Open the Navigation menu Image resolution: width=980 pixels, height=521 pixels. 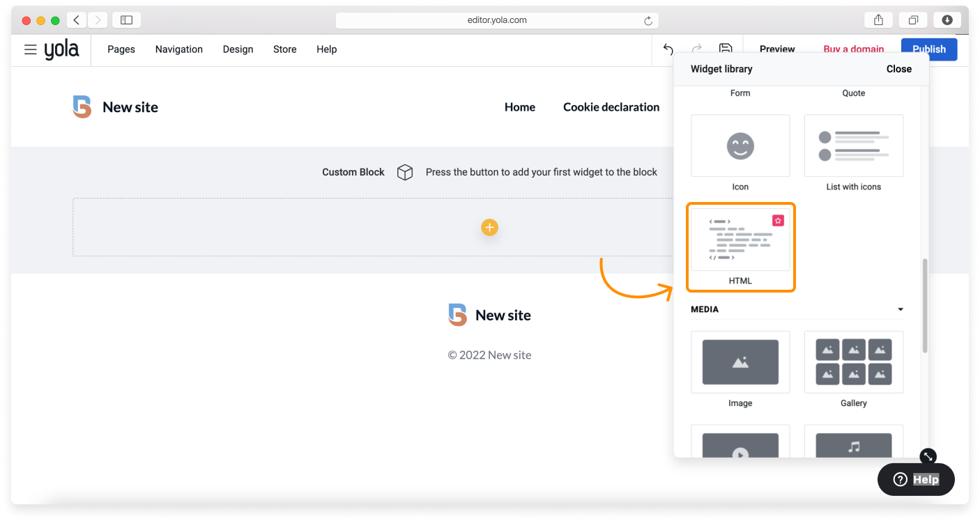179,49
